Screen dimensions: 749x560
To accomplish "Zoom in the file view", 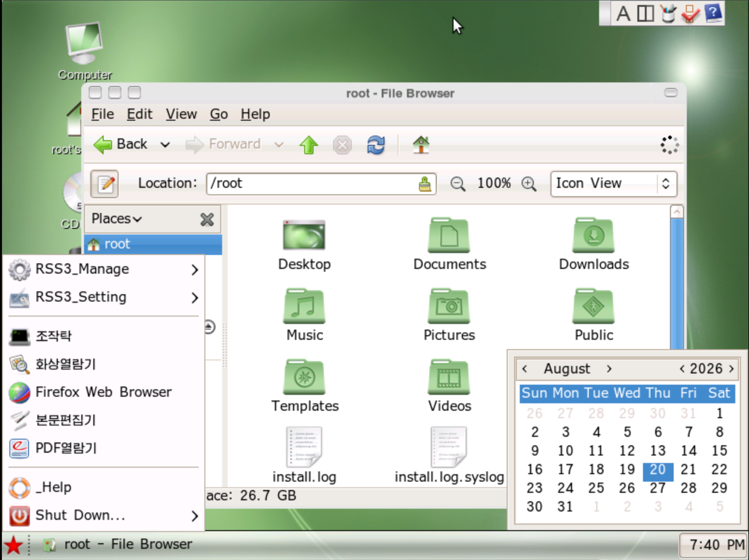I will click(529, 184).
